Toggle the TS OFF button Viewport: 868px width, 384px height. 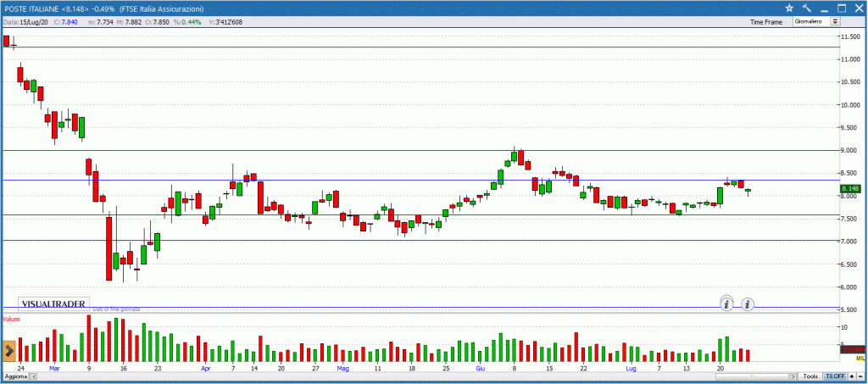click(835, 376)
